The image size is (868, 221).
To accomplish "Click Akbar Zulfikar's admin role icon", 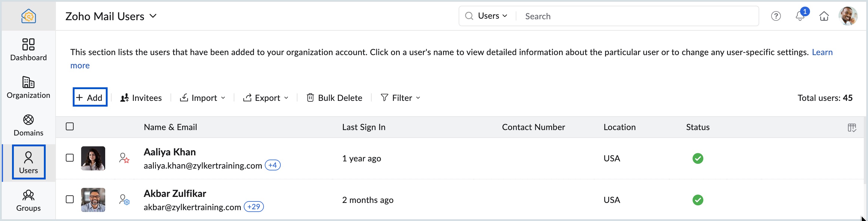I will tap(124, 199).
